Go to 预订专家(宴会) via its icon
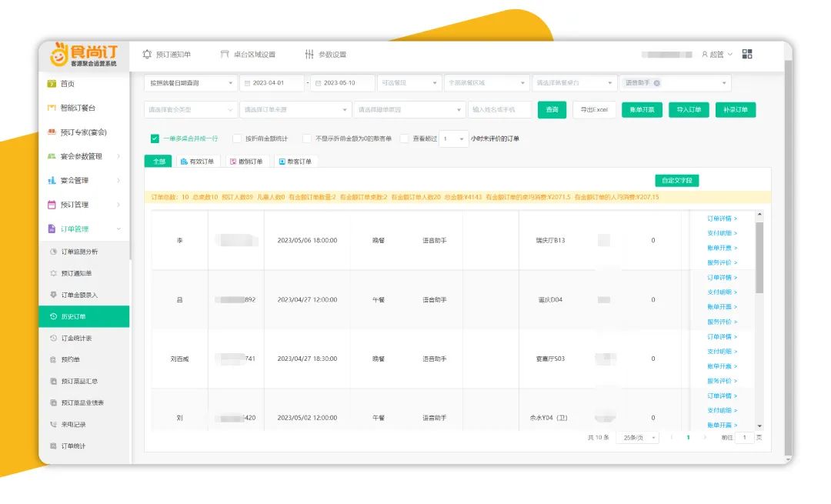Viewport: 831px width, 504px height. [x=52, y=132]
